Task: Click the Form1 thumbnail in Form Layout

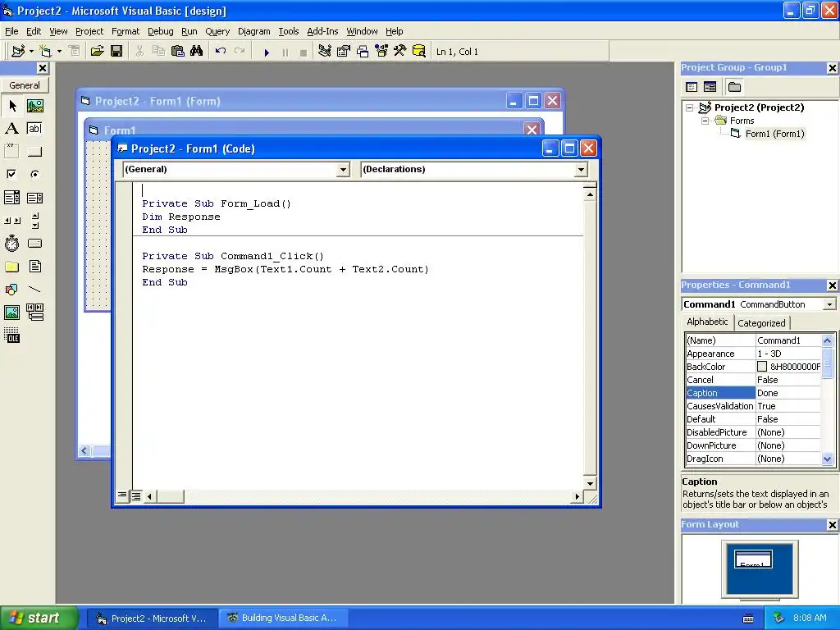Action: [x=753, y=559]
